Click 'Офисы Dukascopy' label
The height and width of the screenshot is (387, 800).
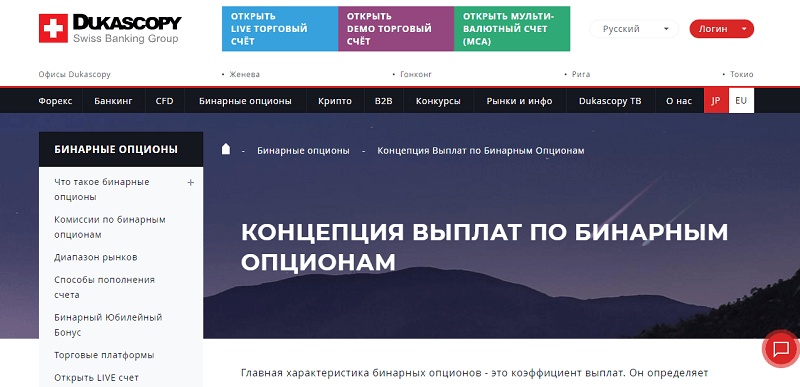click(74, 74)
